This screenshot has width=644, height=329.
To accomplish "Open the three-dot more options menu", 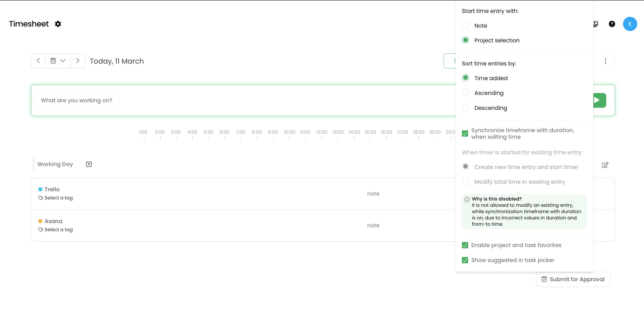I will pos(605,61).
